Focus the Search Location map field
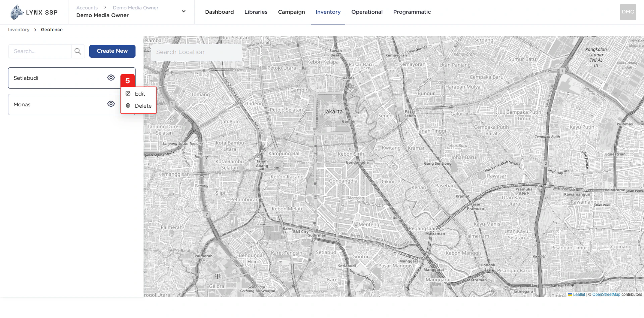Viewport: 644px width, 318px height. (197, 52)
